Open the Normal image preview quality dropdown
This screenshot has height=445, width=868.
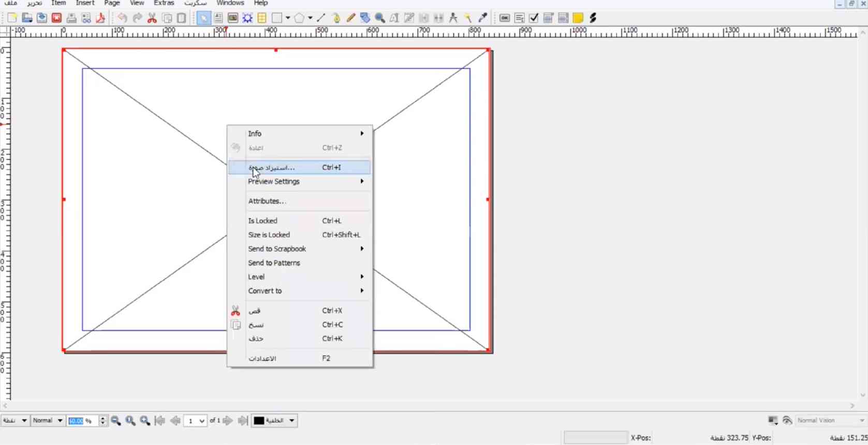(47, 421)
